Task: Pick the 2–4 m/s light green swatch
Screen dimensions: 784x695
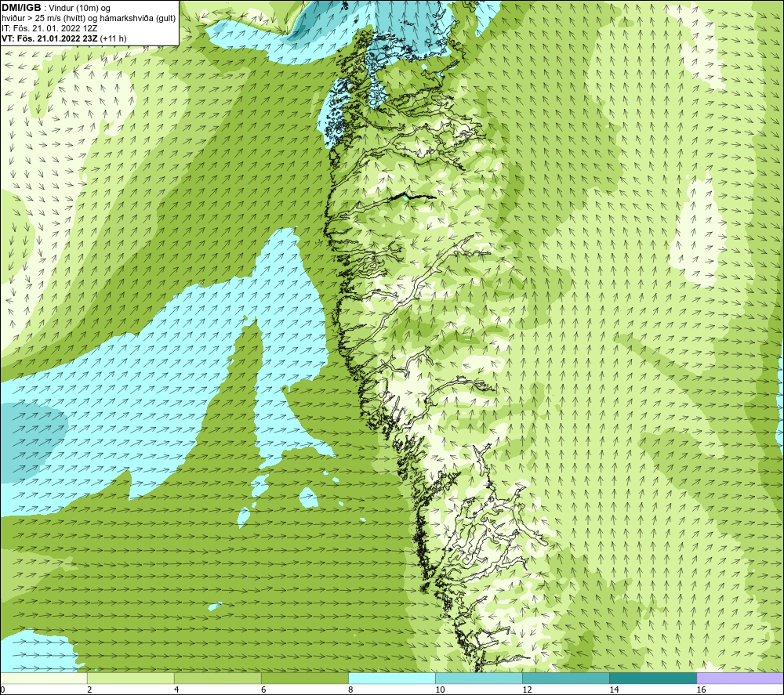Action: [130, 678]
